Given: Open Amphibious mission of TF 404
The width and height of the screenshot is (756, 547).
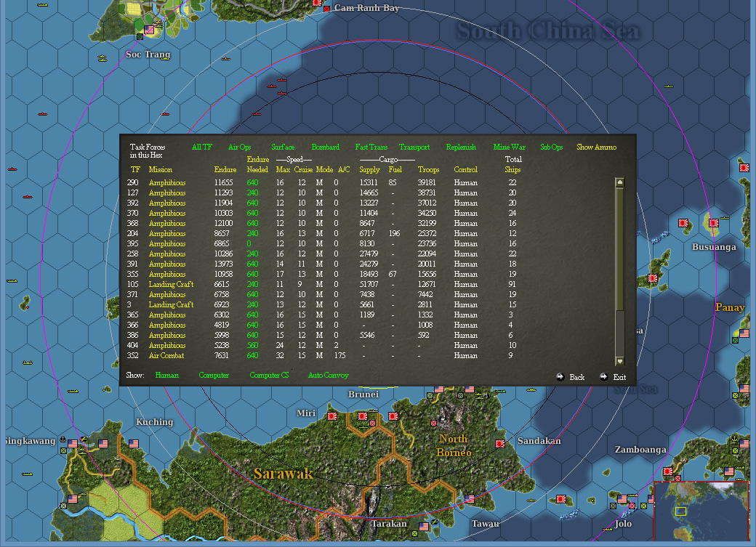Looking at the screenshot, I should click(166, 346).
